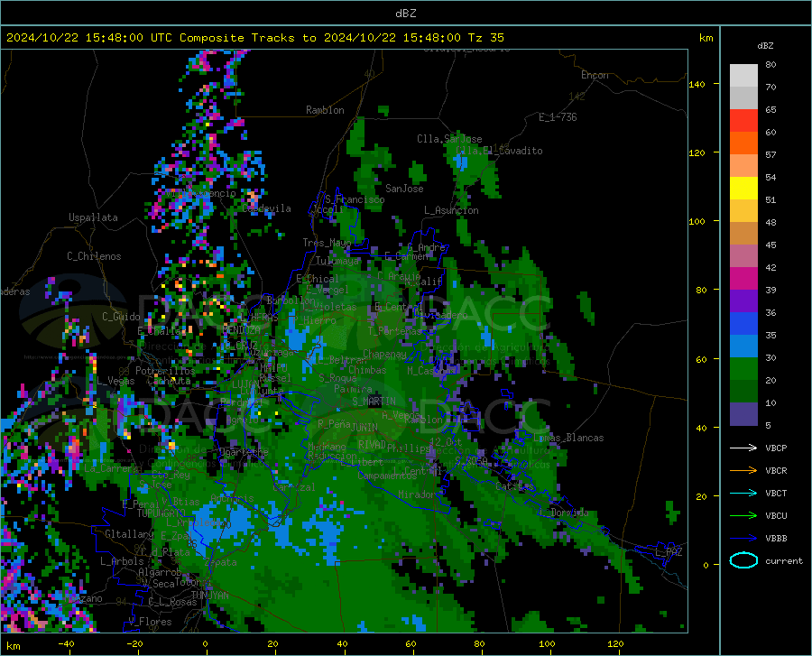This screenshot has height=656, width=812.
Task: Pick the magenta 39-42 dBZ swatch
Action: 743,279
